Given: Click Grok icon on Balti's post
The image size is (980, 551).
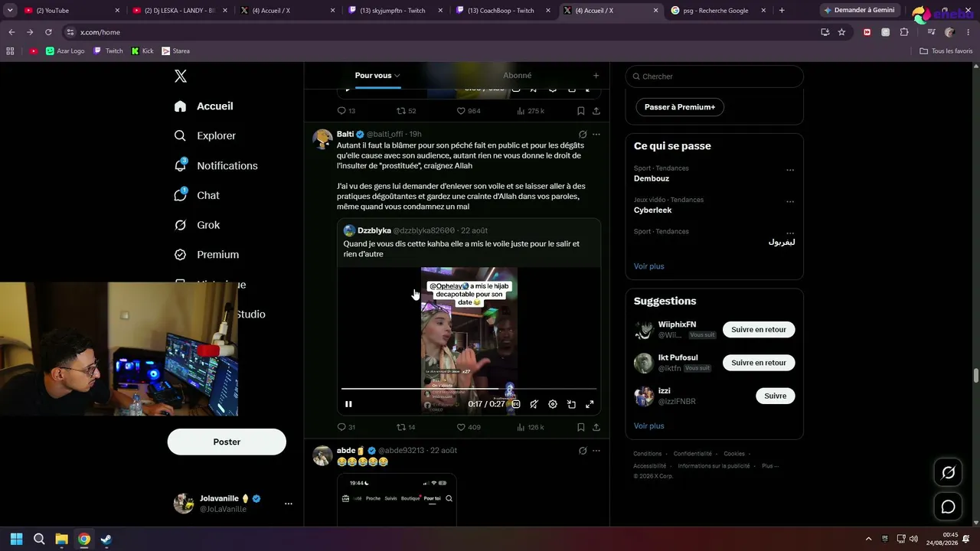Looking at the screenshot, I should [x=583, y=134].
